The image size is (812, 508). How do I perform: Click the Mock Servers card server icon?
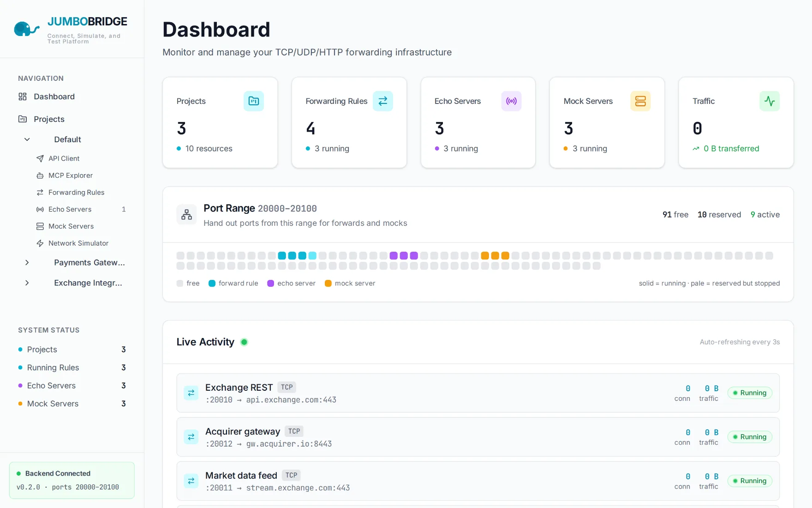coord(641,101)
